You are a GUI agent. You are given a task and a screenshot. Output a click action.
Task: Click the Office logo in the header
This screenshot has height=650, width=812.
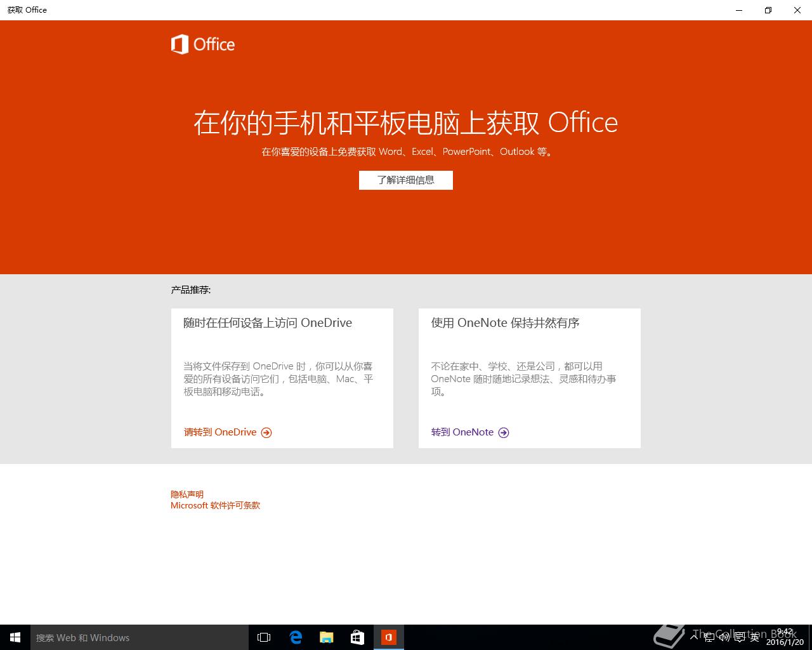point(203,44)
